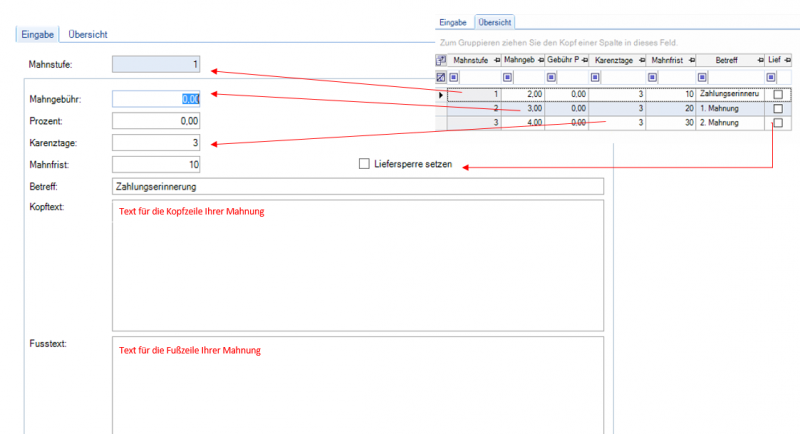
Task: Click into the Kopftext text area
Action: pyautogui.click(x=357, y=265)
